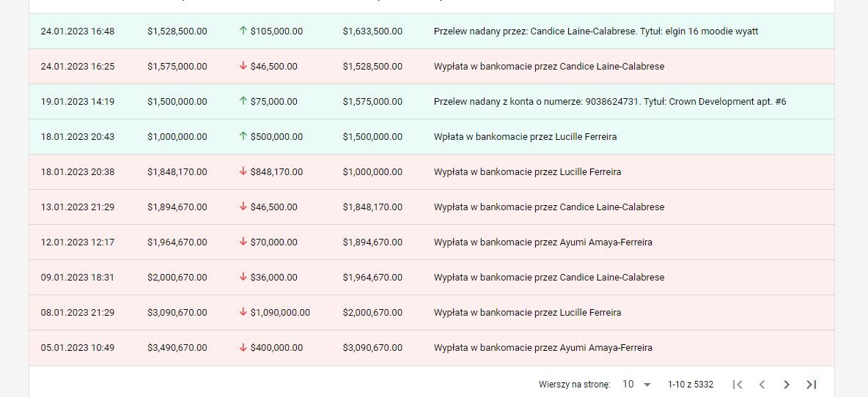Image resolution: width=868 pixels, height=397 pixels.
Task: Click the red down arrow beside $848,170.00
Action: point(243,172)
